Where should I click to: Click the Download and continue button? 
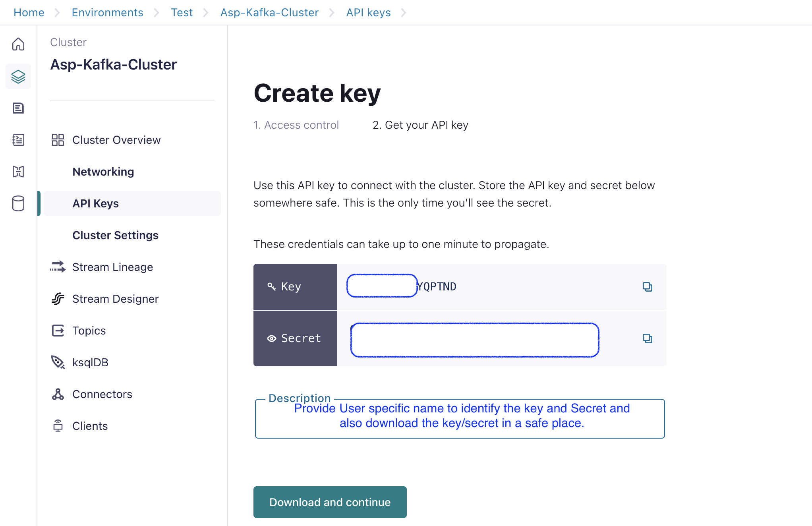point(330,502)
